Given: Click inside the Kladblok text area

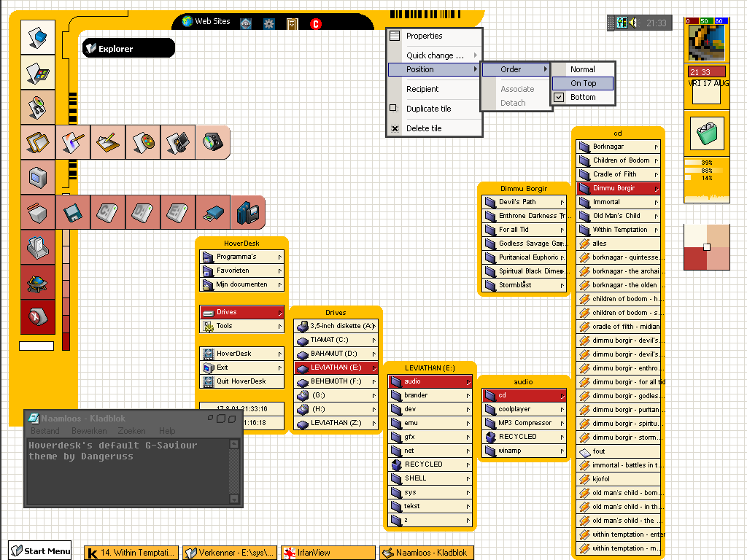Looking at the screenshot, I should (x=128, y=472).
